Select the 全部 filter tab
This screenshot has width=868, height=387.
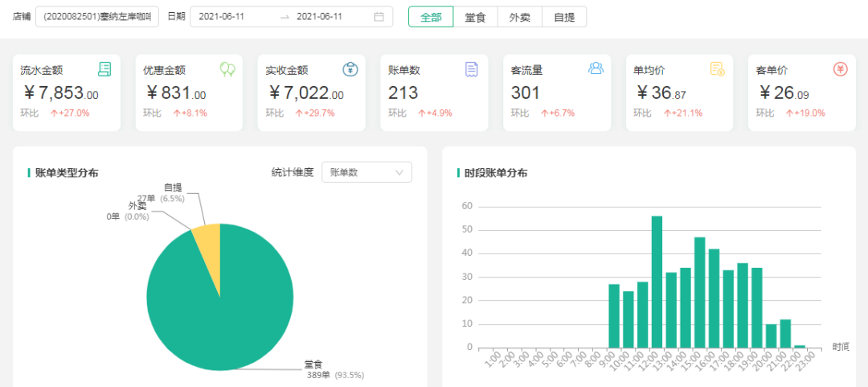click(430, 17)
